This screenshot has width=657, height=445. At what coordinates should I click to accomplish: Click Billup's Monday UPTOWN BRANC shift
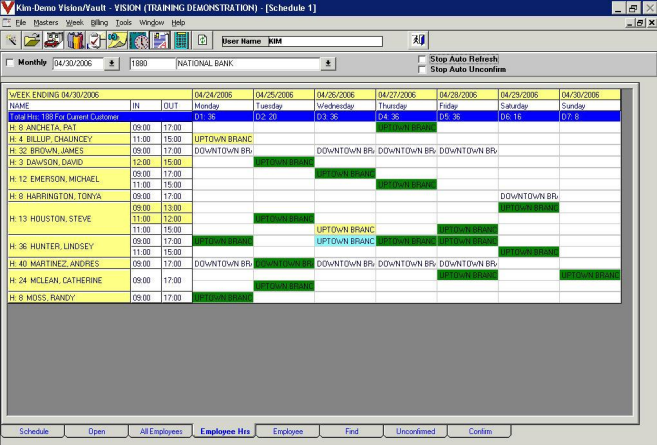click(223, 139)
